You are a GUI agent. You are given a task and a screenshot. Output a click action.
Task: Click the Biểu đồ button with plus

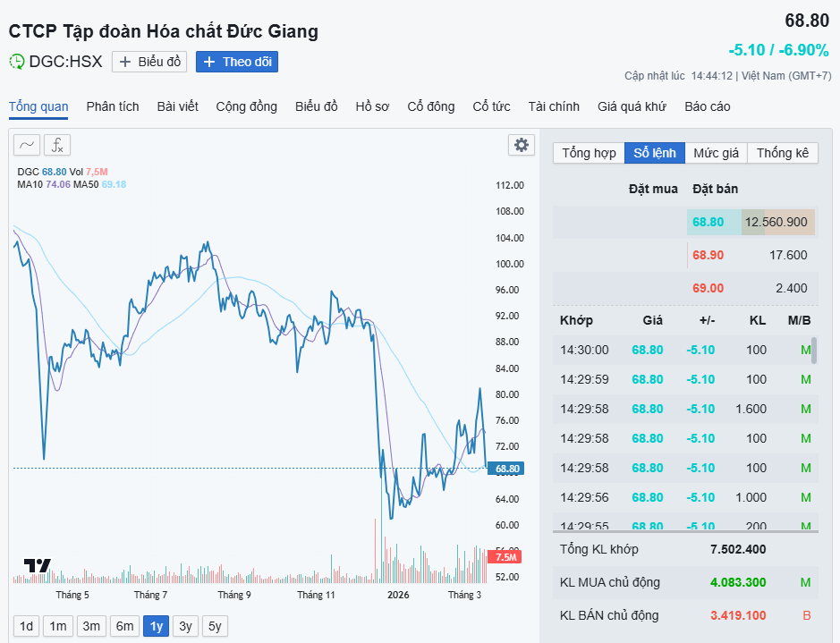click(x=149, y=62)
